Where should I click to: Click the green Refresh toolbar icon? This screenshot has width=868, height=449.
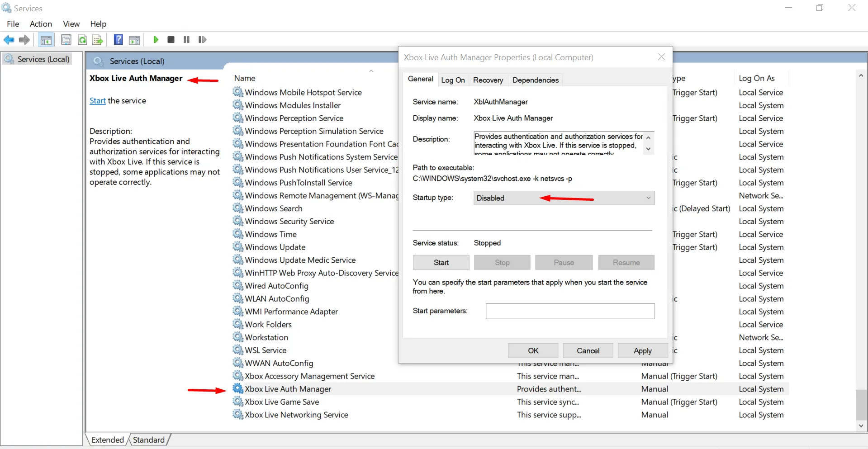tap(82, 40)
